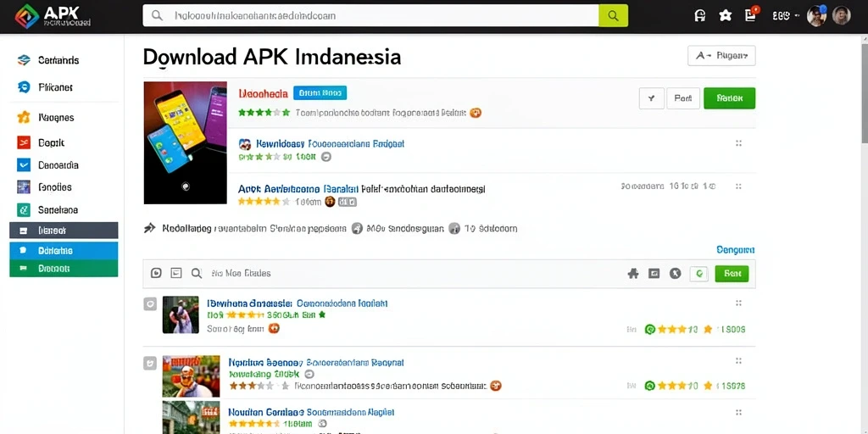This screenshot has width=868, height=434.
Task: Expand the EGG dropdown in the header
Action: (786, 16)
